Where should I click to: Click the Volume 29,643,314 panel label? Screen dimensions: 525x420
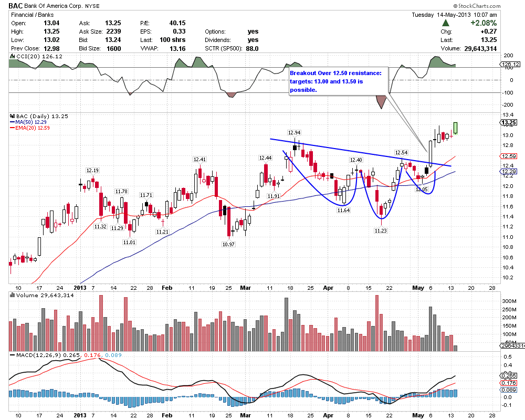coord(45,296)
